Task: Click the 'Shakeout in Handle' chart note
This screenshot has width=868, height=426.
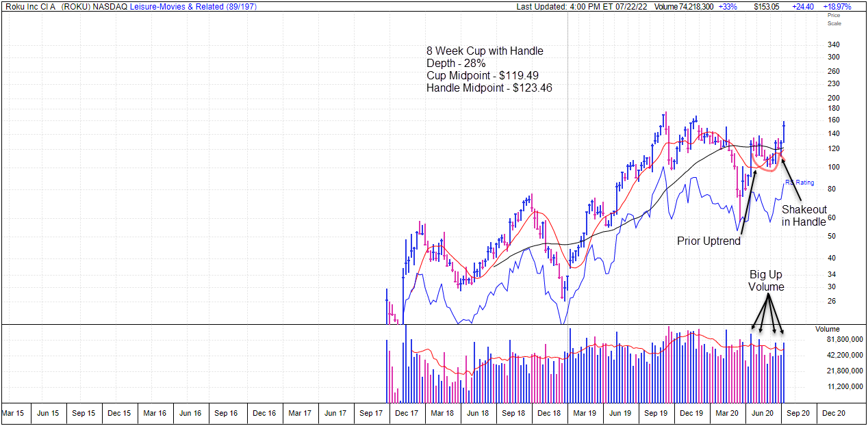Action: [804, 215]
